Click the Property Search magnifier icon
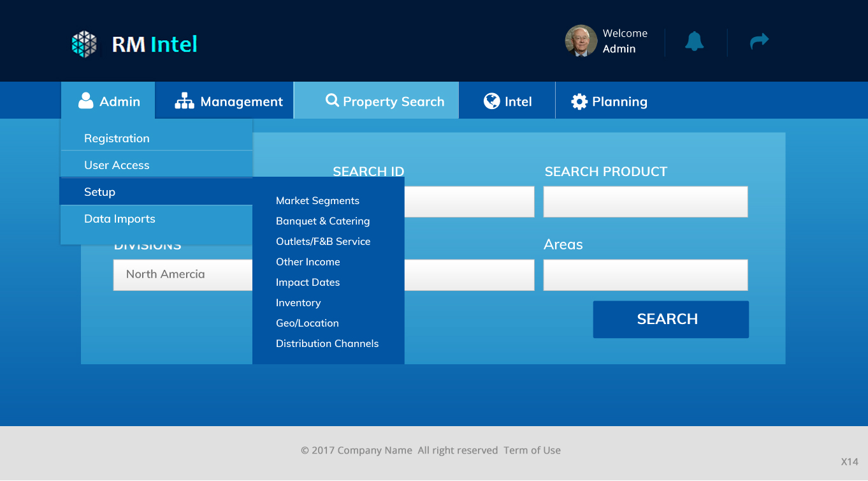Viewport: 868px width, 481px height. click(331, 100)
